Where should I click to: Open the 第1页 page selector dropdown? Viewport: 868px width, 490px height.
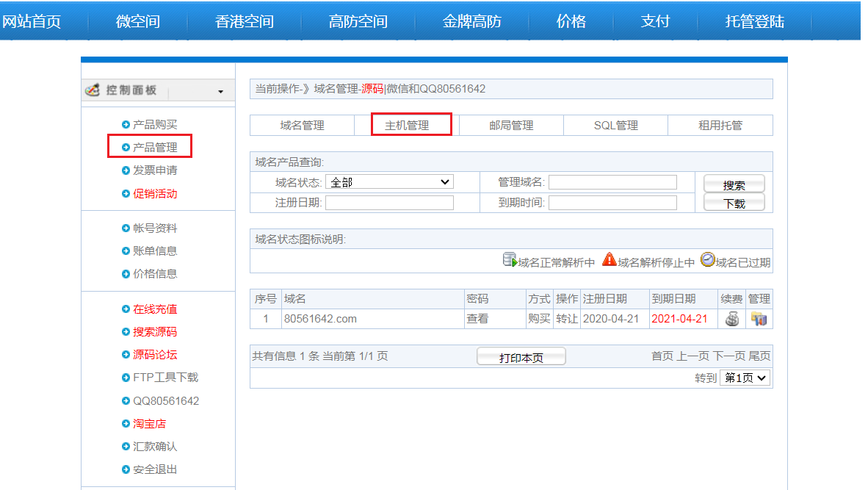point(745,378)
